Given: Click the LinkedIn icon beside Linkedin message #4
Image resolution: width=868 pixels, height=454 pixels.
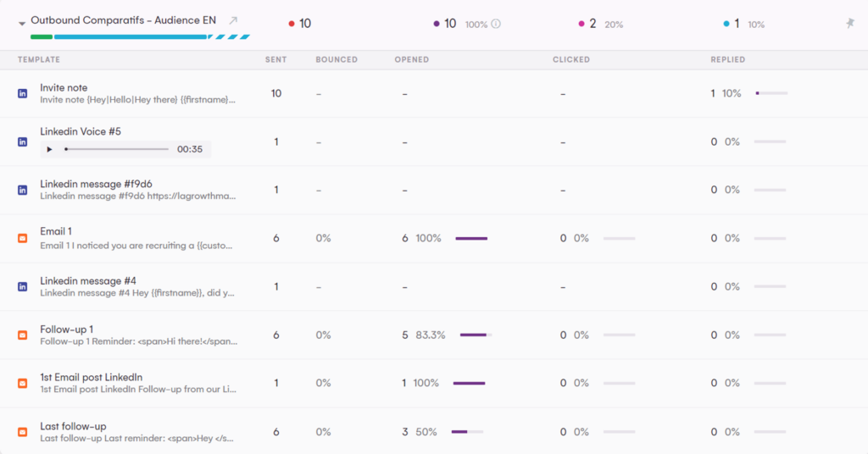Looking at the screenshot, I should point(23,287).
